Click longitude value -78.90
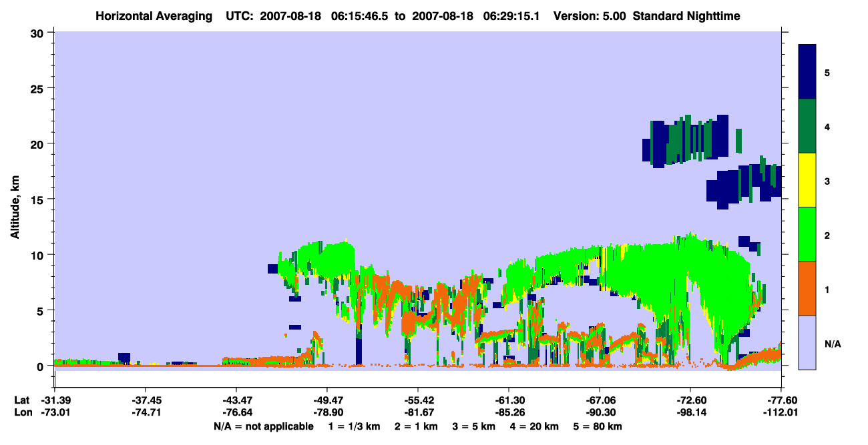 (327, 412)
